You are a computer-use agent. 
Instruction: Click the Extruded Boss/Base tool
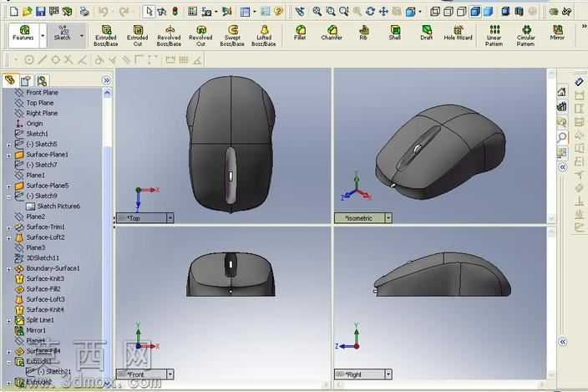tap(106, 36)
